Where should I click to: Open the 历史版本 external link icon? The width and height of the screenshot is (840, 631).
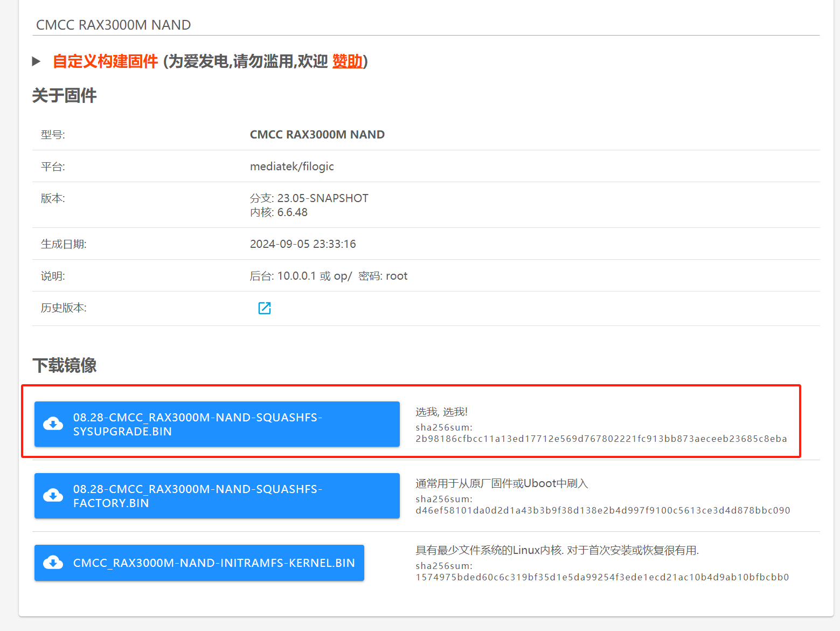(x=264, y=308)
